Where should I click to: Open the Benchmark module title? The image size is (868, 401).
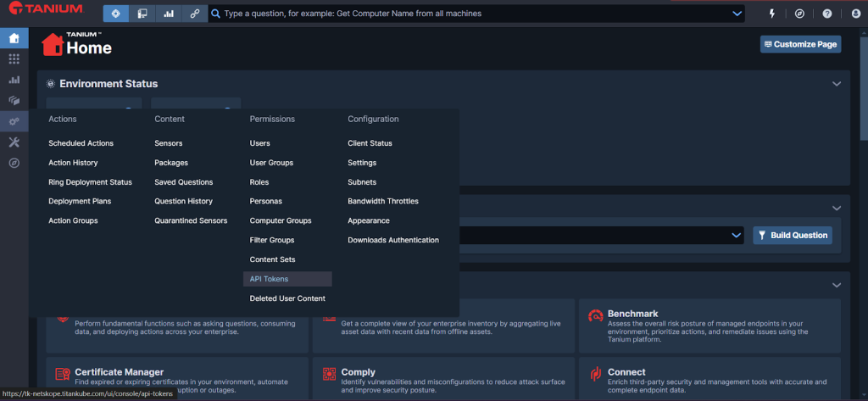(632, 314)
